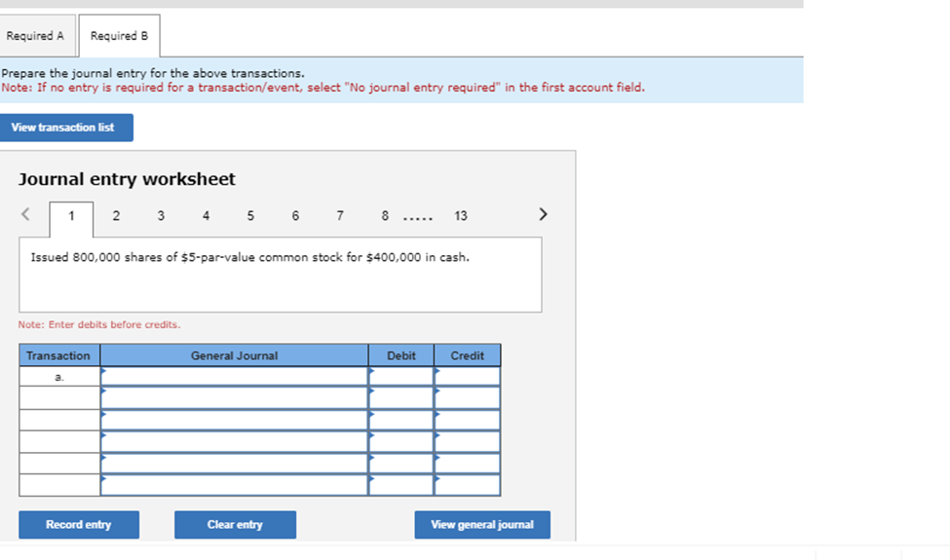Click the third row Credit field

click(x=467, y=420)
